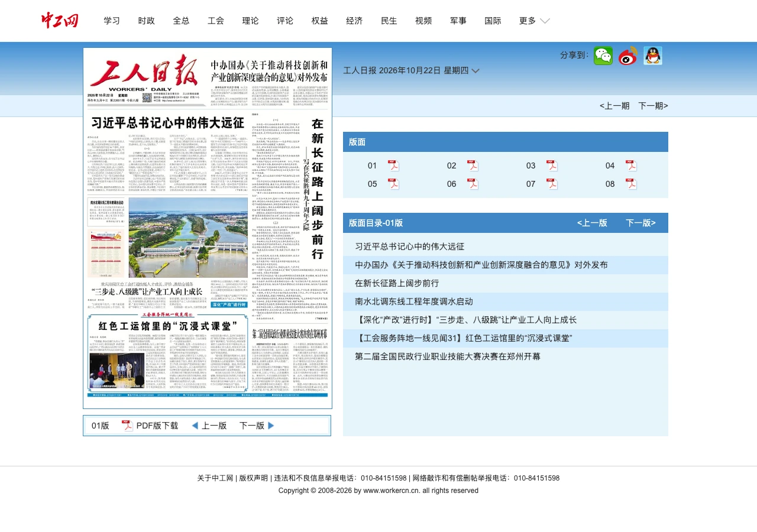Share to WeChat icon

(x=603, y=56)
